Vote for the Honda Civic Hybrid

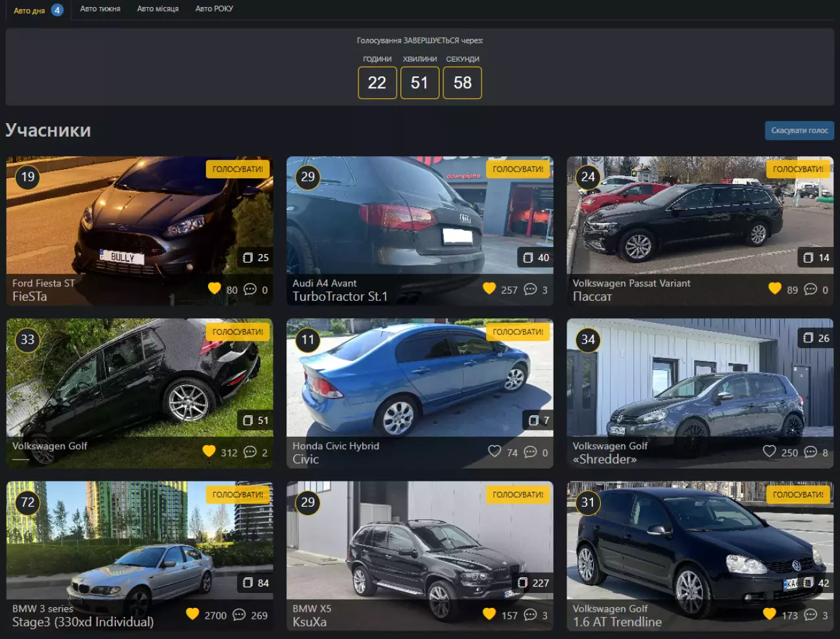(x=518, y=332)
